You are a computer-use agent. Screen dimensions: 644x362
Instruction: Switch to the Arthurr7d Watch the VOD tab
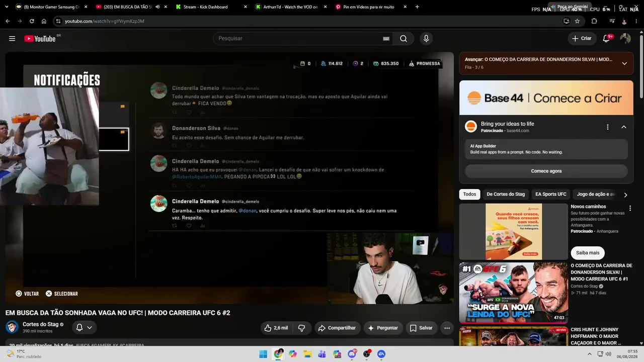(291, 7)
